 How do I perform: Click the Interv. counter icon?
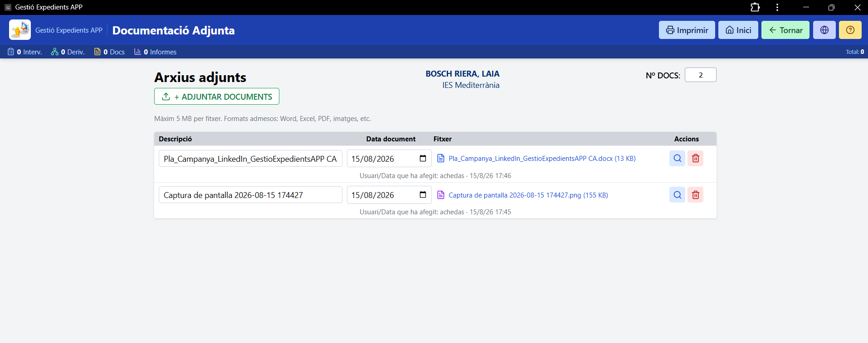(x=11, y=52)
